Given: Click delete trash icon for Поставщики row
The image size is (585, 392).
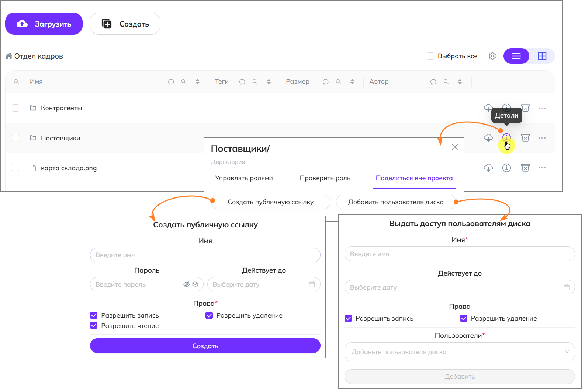Looking at the screenshot, I should (525, 138).
